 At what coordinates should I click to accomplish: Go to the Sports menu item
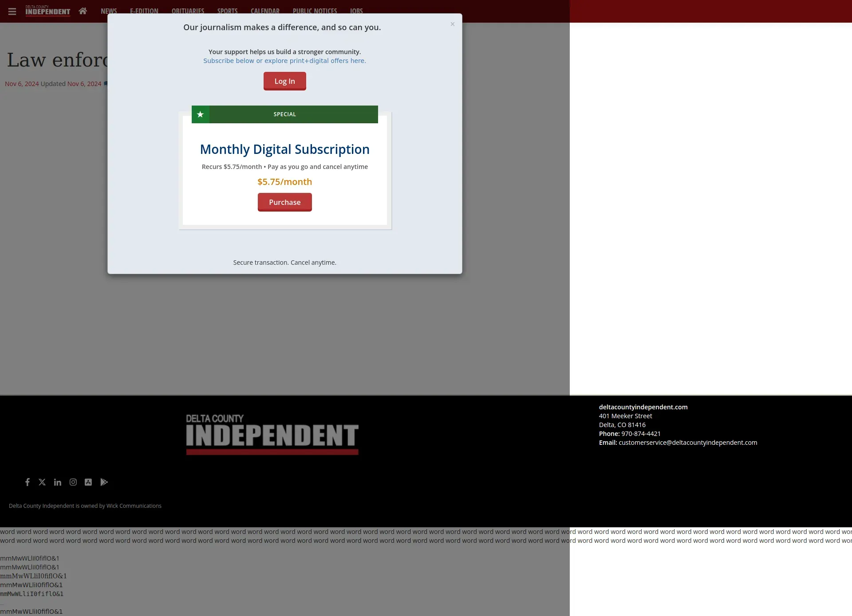pyautogui.click(x=227, y=11)
